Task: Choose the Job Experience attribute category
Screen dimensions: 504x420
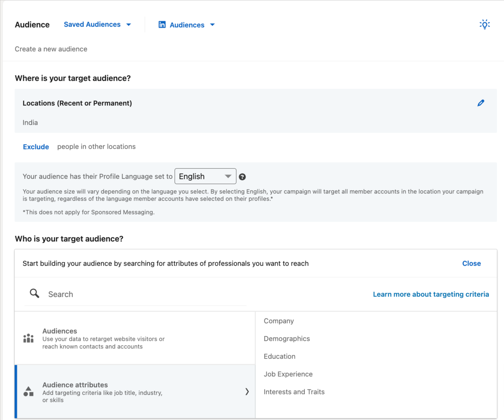Action: [288, 374]
